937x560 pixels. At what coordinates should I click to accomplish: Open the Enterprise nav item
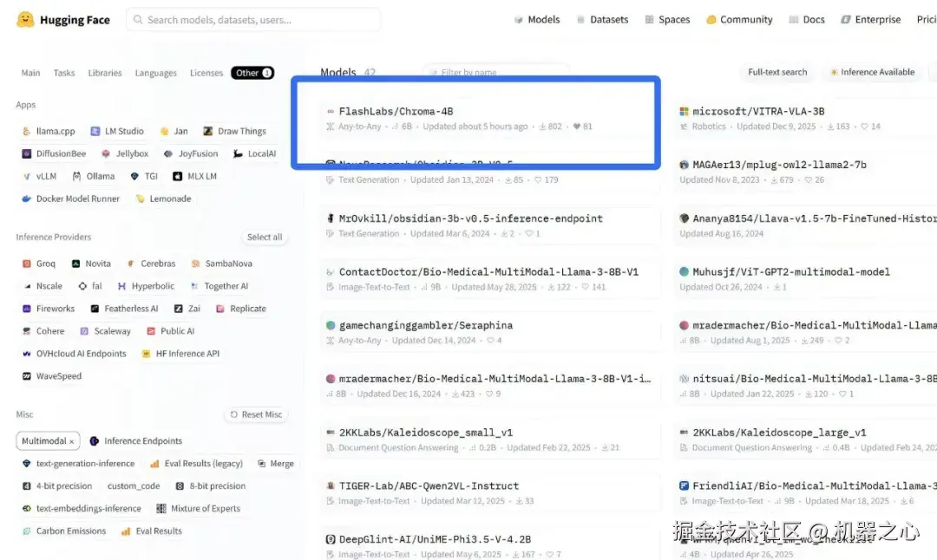871,19
